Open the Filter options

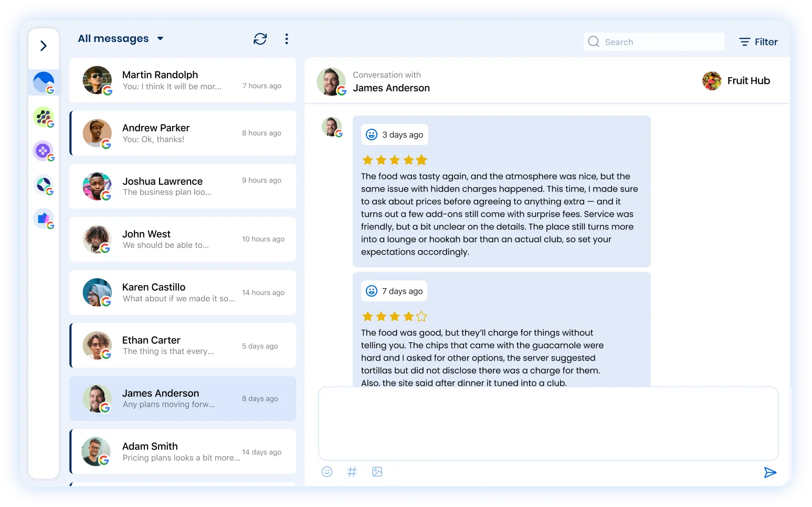click(x=757, y=41)
